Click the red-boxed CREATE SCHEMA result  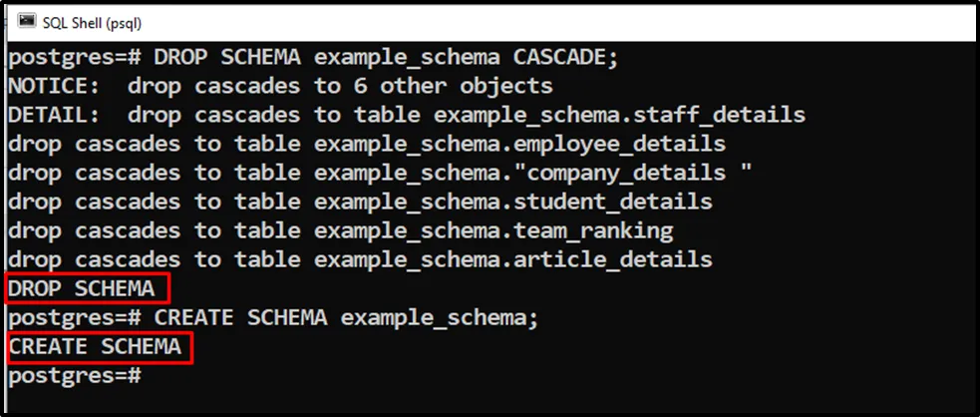pyautogui.click(x=95, y=347)
